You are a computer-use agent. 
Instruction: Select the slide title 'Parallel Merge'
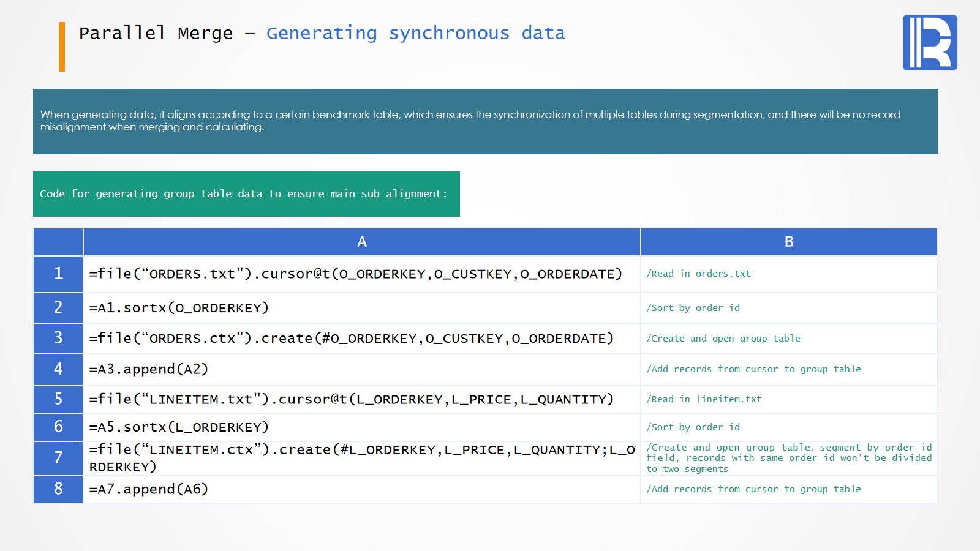pyautogui.click(x=156, y=33)
